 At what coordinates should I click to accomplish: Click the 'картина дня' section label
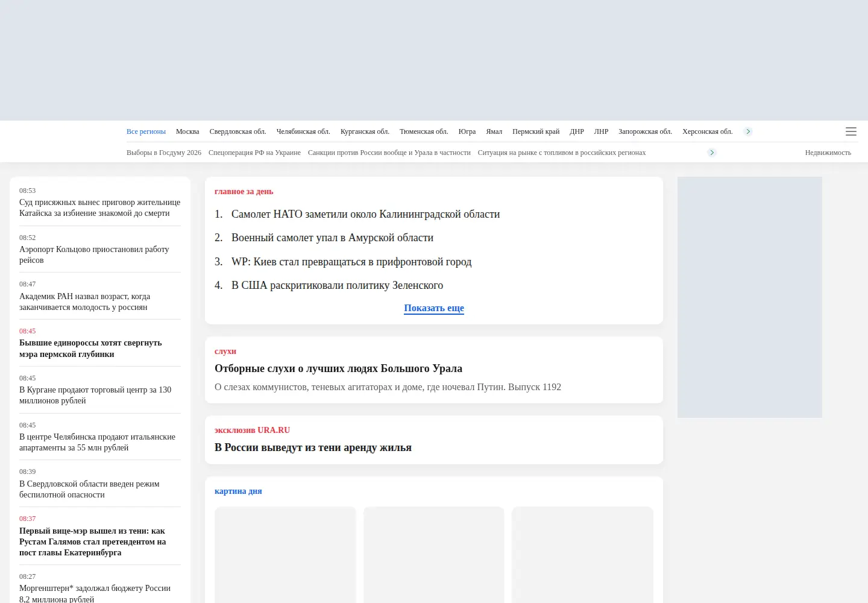point(238,491)
